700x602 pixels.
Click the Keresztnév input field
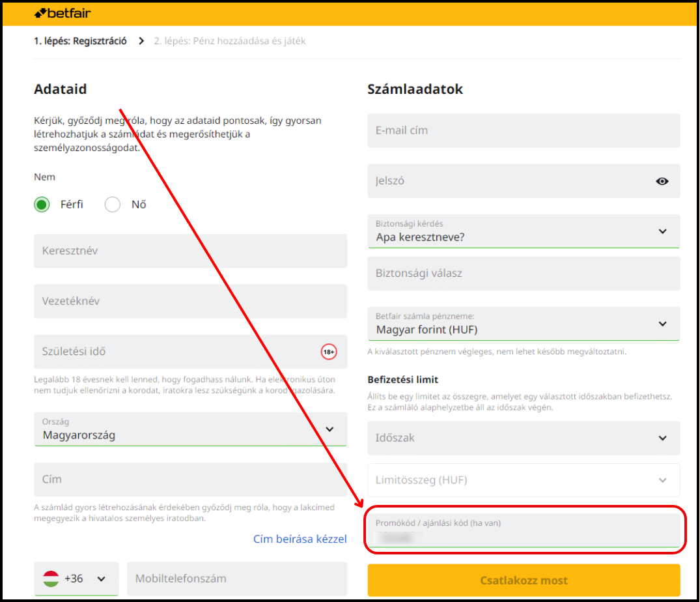point(190,251)
